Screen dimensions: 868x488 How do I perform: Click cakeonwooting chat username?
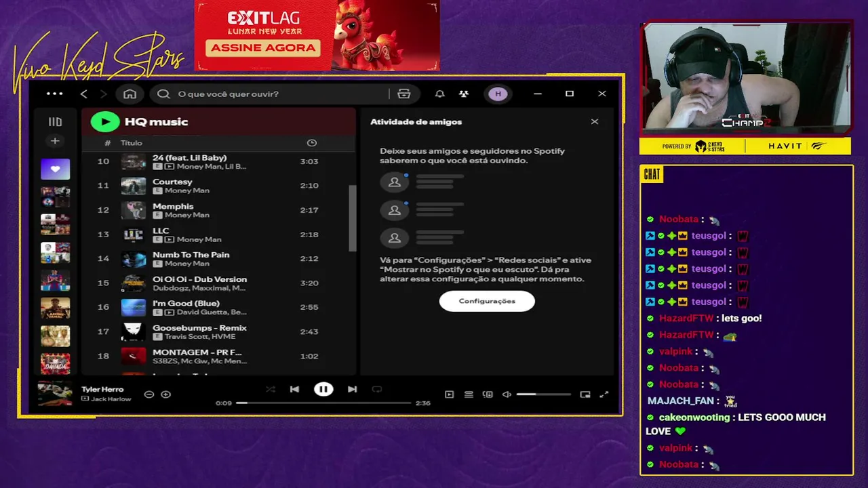coord(694,418)
